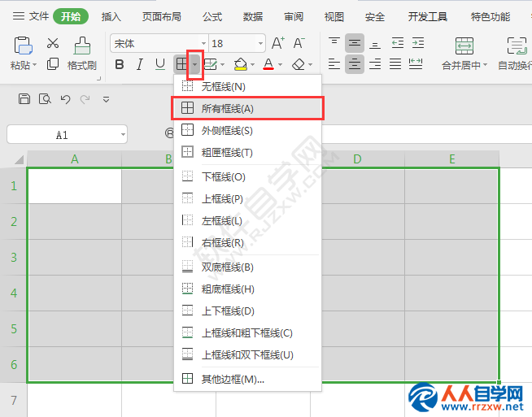
Task: Click the A1 name box field
Action: coord(68,135)
